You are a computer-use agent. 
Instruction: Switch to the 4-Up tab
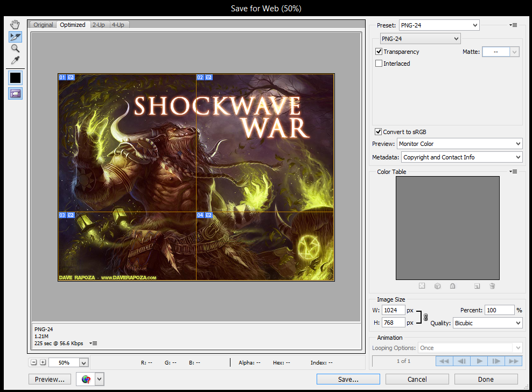[118, 25]
